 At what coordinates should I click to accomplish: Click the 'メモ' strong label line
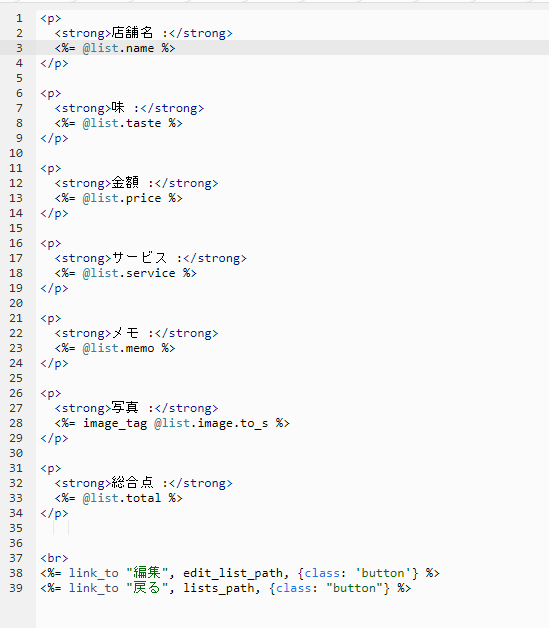[137, 333]
